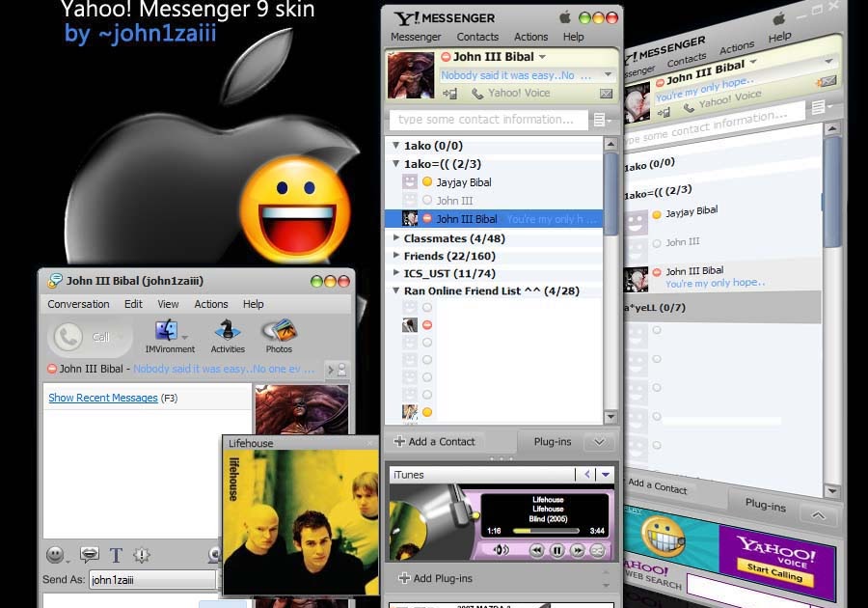Pause the Lifehouse song

[556, 550]
